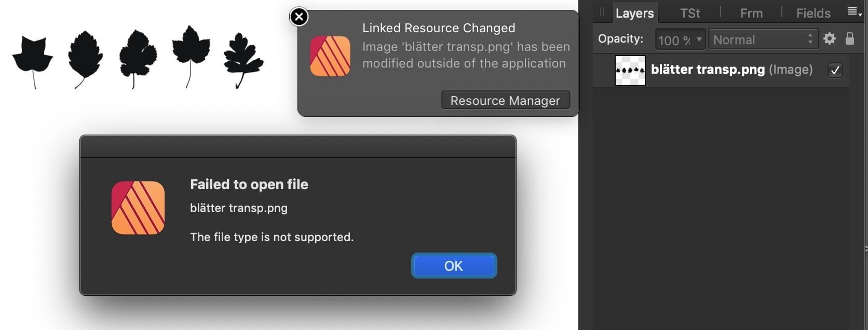Select the blätter transp.png layer thumbnail

coord(630,70)
